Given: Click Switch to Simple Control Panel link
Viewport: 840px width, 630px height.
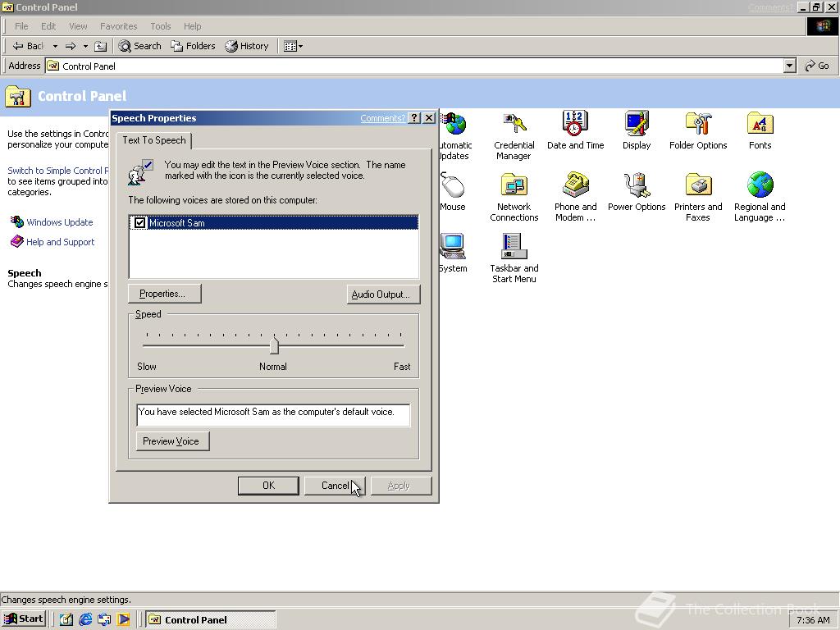Looking at the screenshot, I should (x=58, y=171).
